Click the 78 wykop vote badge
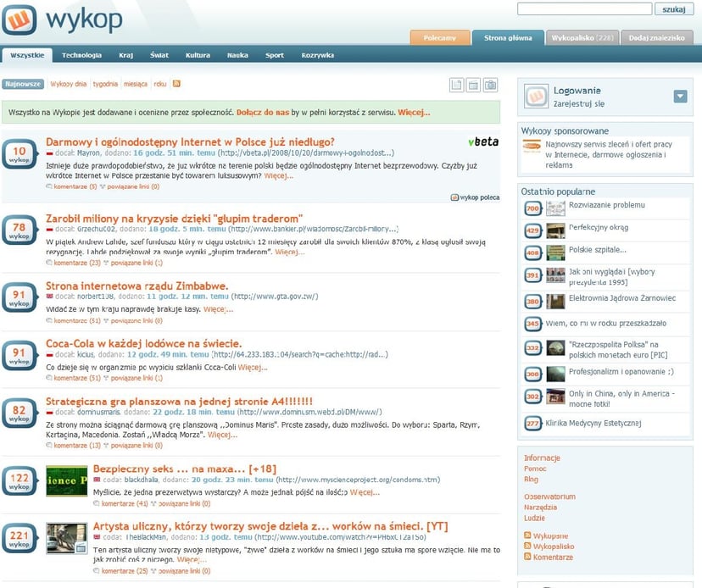This screenshot has width=702, height=588. (19, 230)
